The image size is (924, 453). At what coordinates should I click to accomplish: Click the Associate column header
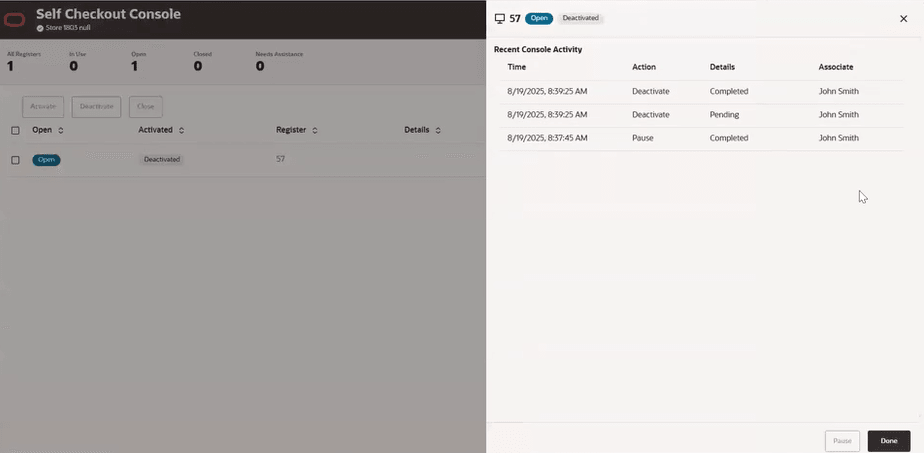(x=836, y=67)
